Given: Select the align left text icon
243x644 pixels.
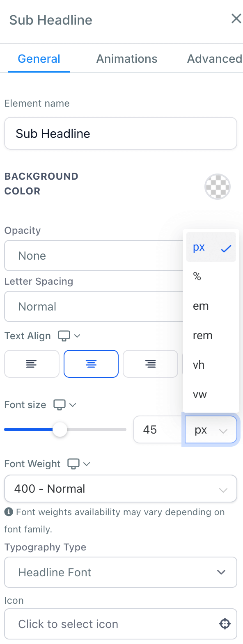Looking at the screenshot, I should point(32,364).
